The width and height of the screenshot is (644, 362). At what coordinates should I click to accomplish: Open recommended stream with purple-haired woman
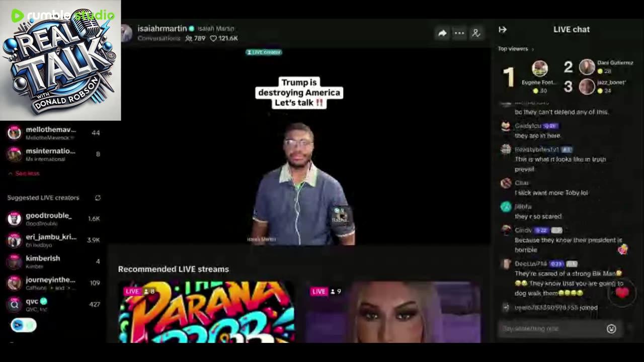tap(392, 312)
